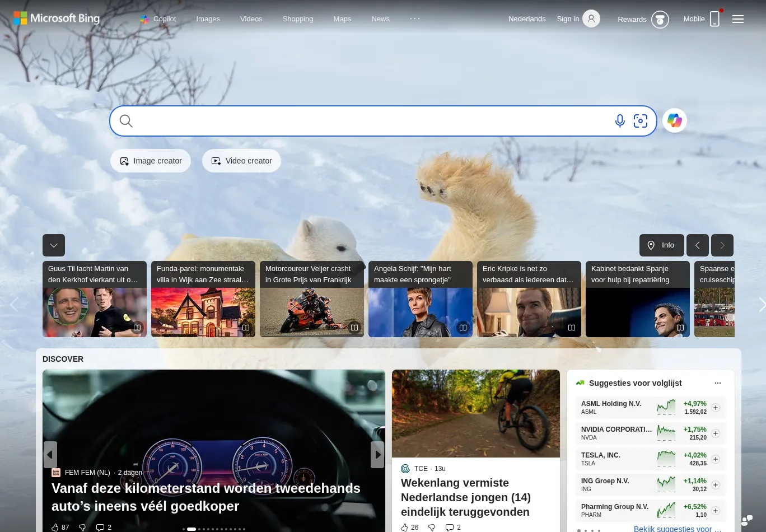Add ING Groep to watchlist
Image resolution: width=766 pixels, height=532 pixels.
pos(716,485)
